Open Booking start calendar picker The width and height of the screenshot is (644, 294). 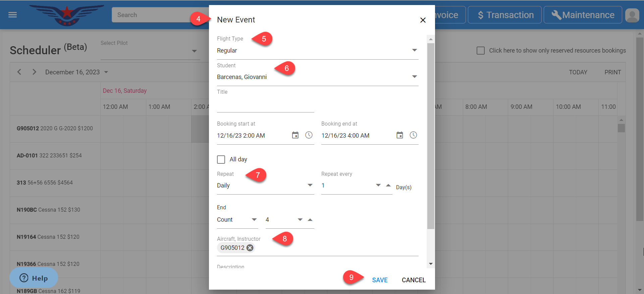295,135
